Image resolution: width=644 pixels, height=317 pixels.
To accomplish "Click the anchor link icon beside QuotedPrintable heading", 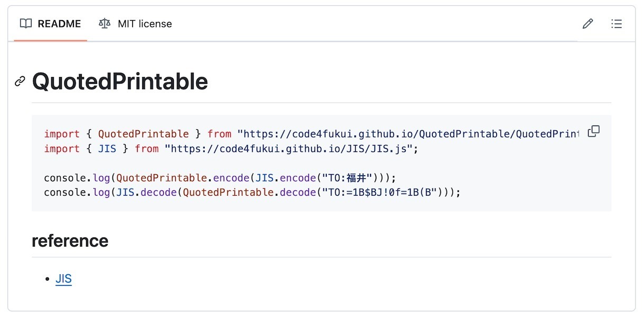I will (x=20, y=81).
